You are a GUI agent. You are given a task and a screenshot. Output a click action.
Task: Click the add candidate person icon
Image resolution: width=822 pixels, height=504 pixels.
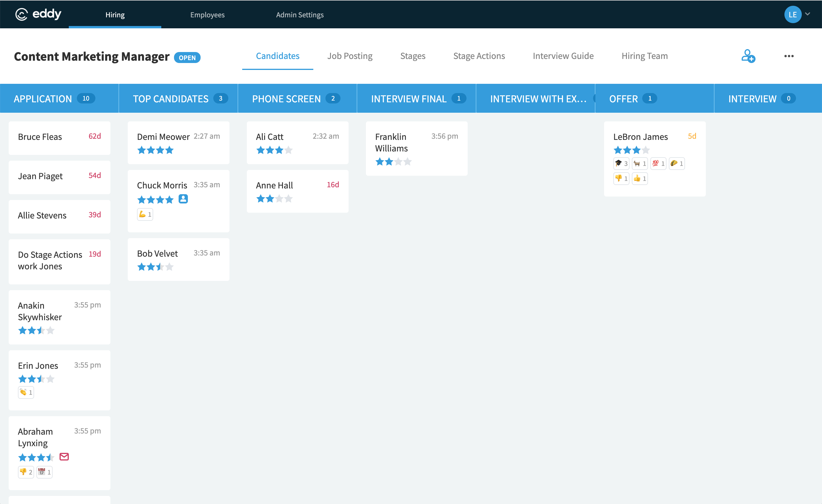click(x=748, y=56)
